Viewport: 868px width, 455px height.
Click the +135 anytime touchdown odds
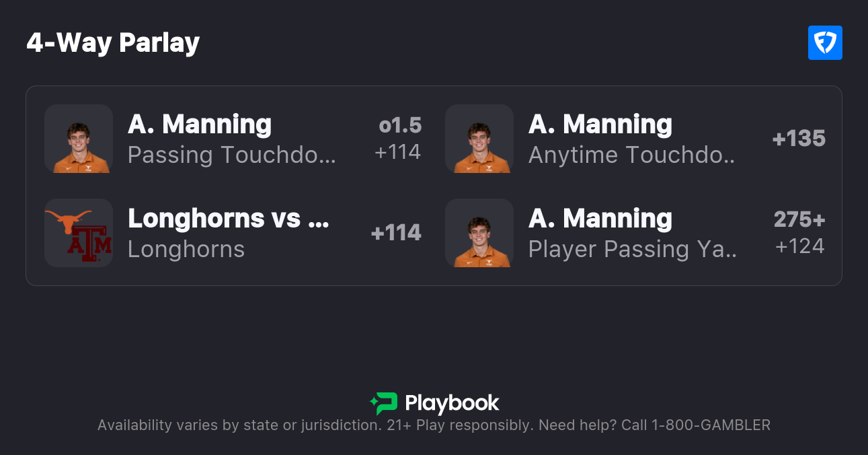[799, 139]
